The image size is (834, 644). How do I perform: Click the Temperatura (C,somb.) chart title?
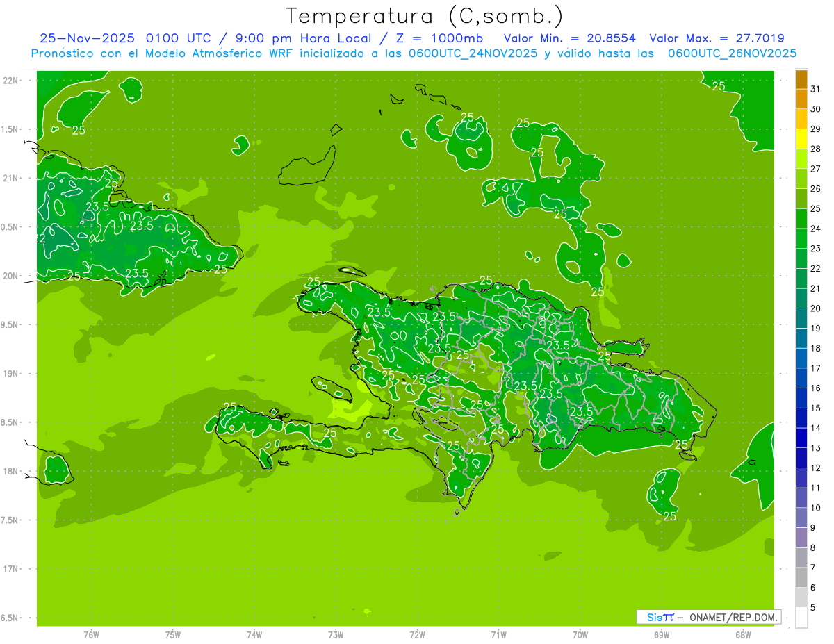pos(424,15)
